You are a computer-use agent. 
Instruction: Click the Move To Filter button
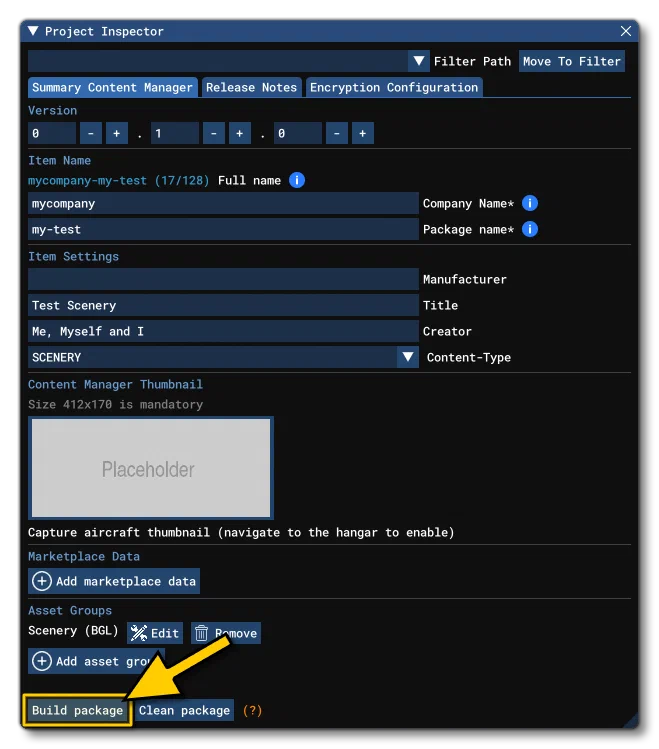pyautogui.click(x=572, y=61)
